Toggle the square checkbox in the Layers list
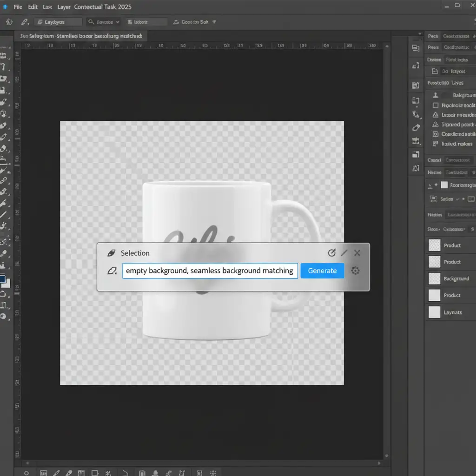Viewport: 476px width, 476px height. click(436, 106)
